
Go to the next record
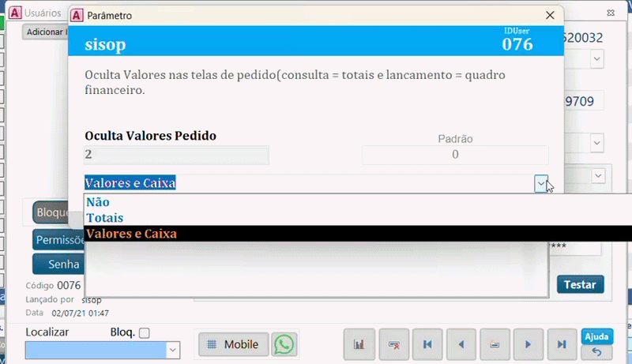pos(529,344)
